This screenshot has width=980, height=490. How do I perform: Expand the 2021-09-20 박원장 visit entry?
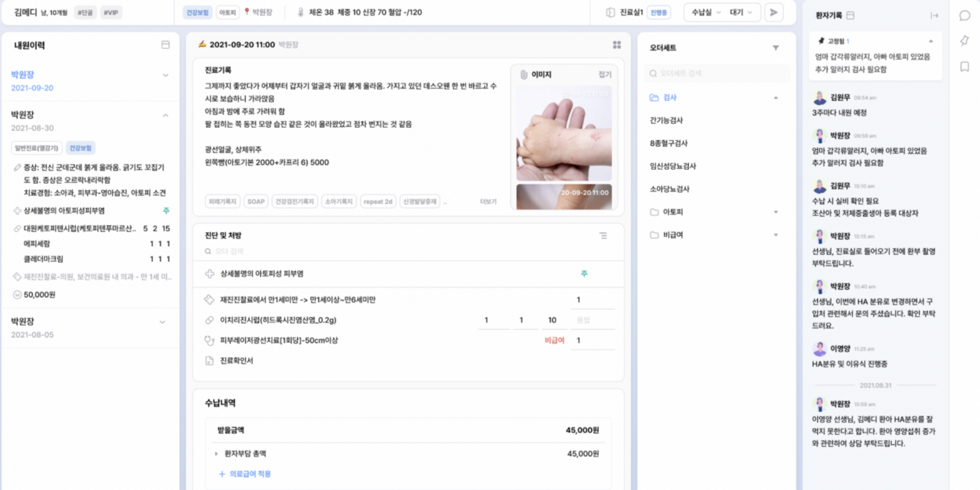[x=165, y=75]
